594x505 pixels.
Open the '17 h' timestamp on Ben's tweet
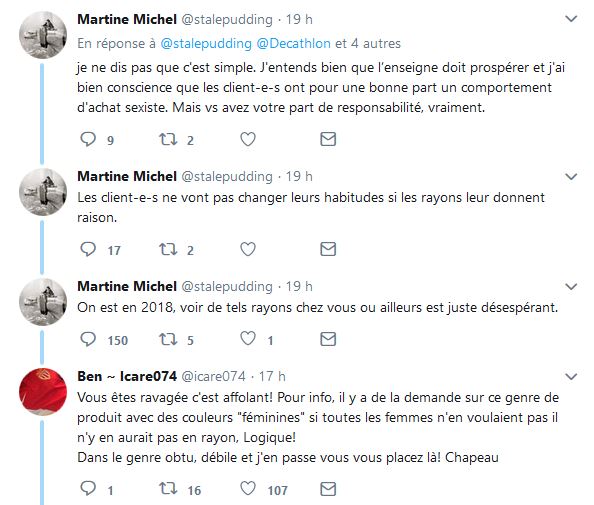[x=272, y=376]
